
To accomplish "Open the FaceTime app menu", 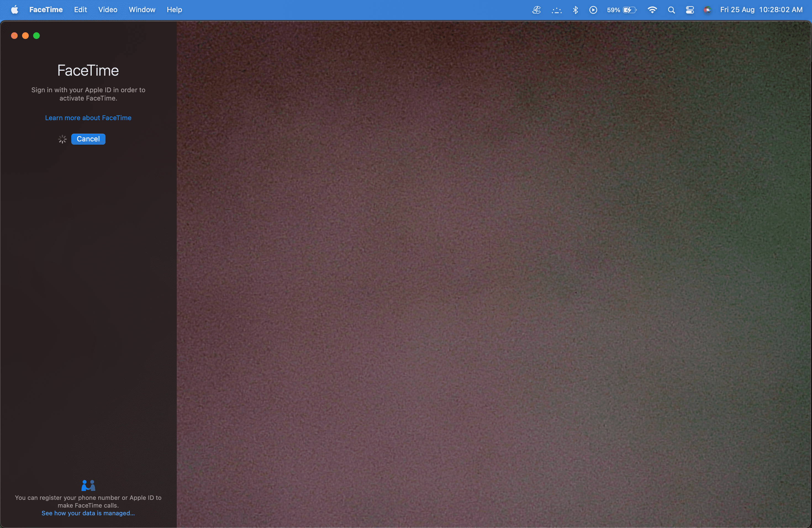I will coord(46,10).
